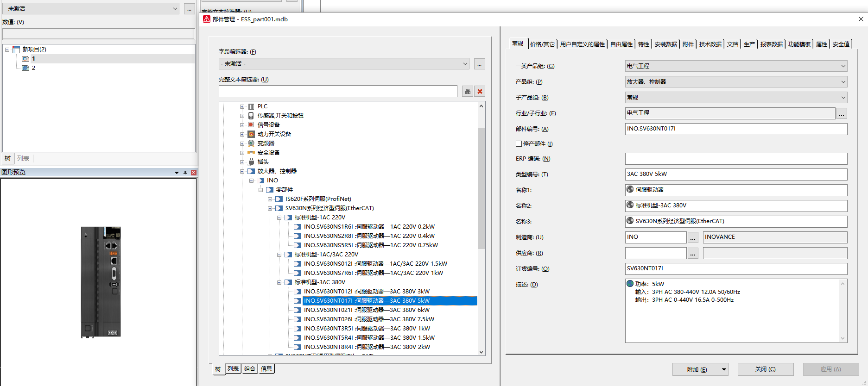Click the globe icon in 名称3 field
This screenshot has width=868, height=386.
(x=630, y=221)
